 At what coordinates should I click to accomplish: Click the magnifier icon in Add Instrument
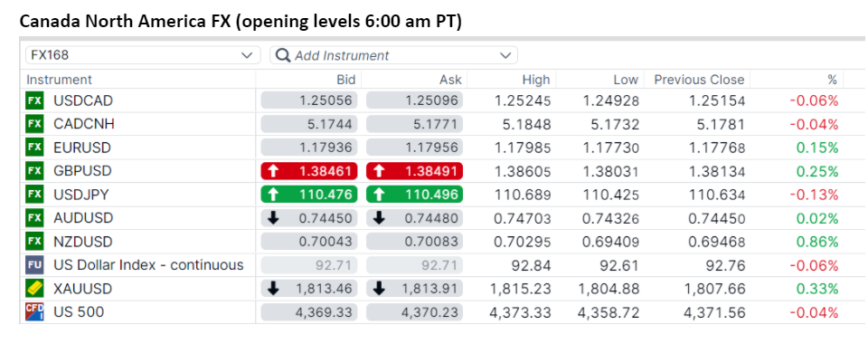point(283,55)
